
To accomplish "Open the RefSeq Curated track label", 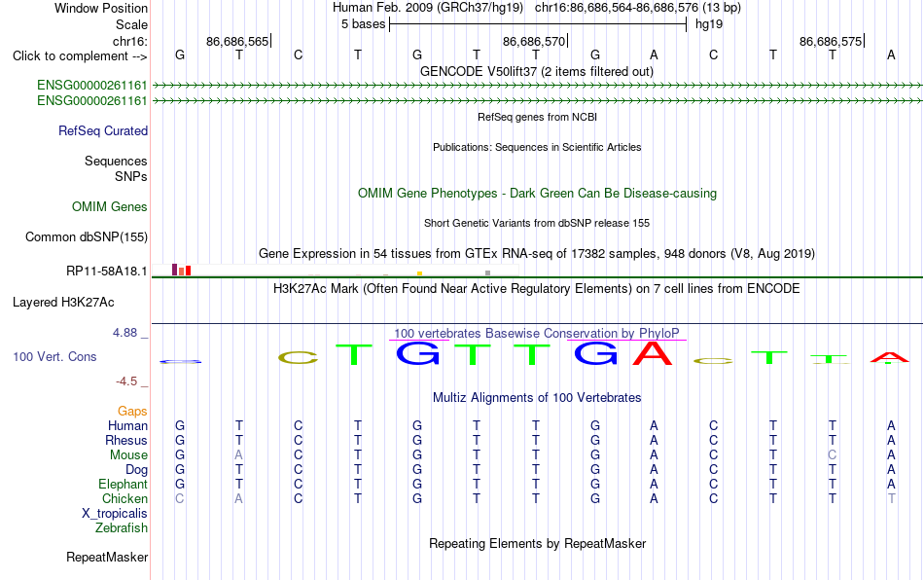I will coord(102,130).
